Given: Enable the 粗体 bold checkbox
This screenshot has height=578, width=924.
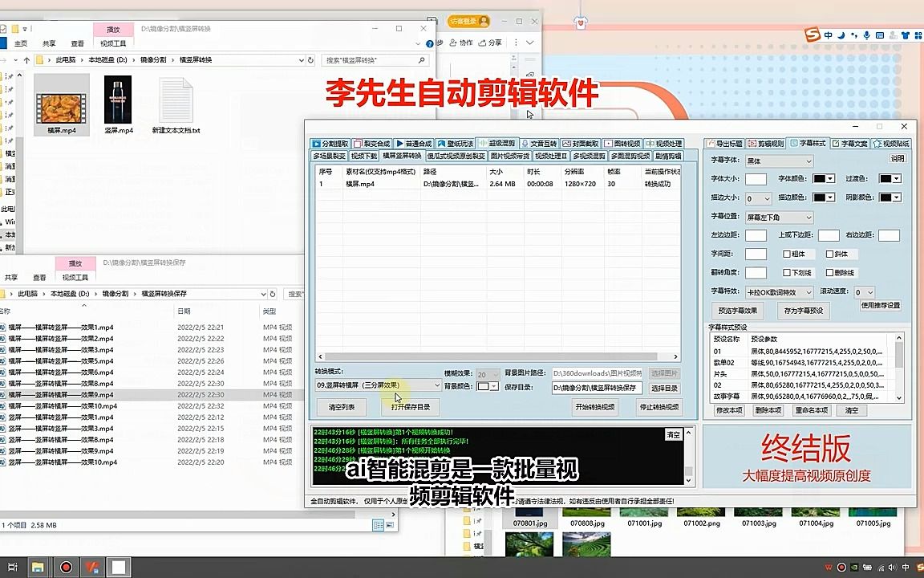Looking at the screenshot, I should tap(792, 254).
